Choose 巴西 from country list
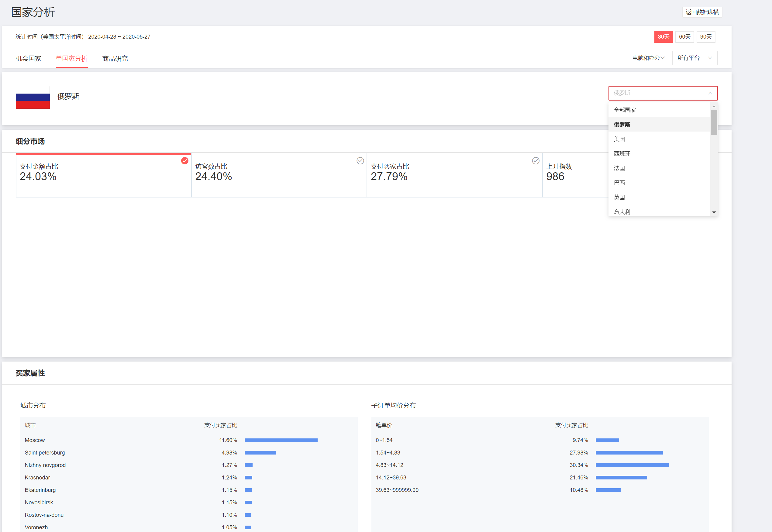Viewport: 772px width, 532px height. pyautogui.click(x=659, y=183)
